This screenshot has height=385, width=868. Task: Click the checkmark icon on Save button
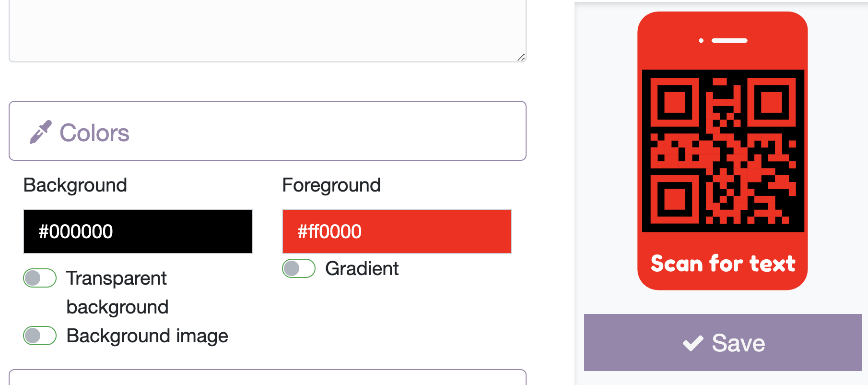point(692,342)
